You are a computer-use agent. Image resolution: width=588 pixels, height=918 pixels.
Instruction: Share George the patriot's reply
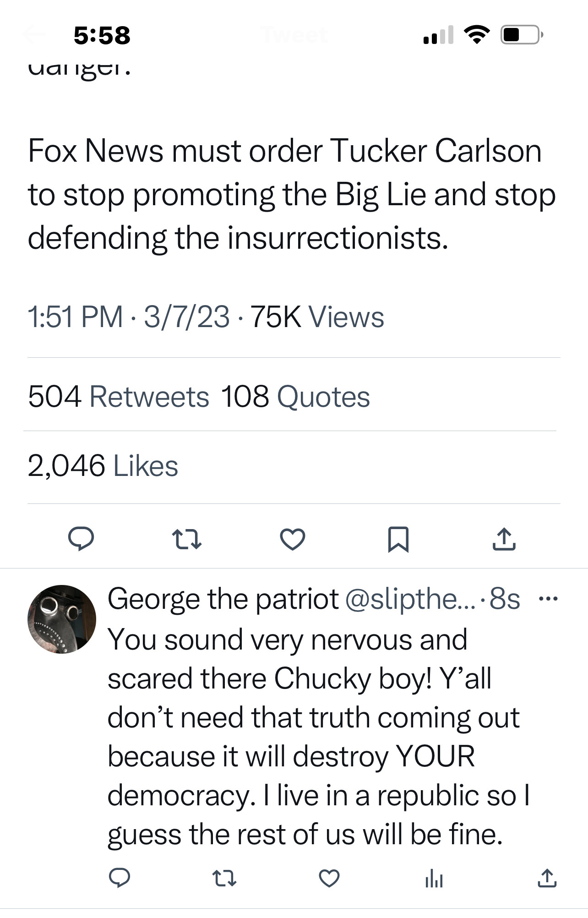point(547,878)
